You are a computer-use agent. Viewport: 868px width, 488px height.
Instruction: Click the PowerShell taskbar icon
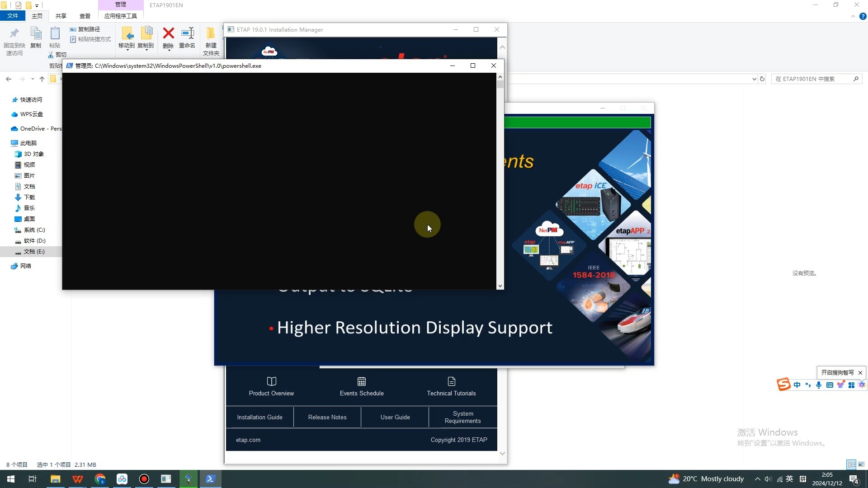[210, 479]
